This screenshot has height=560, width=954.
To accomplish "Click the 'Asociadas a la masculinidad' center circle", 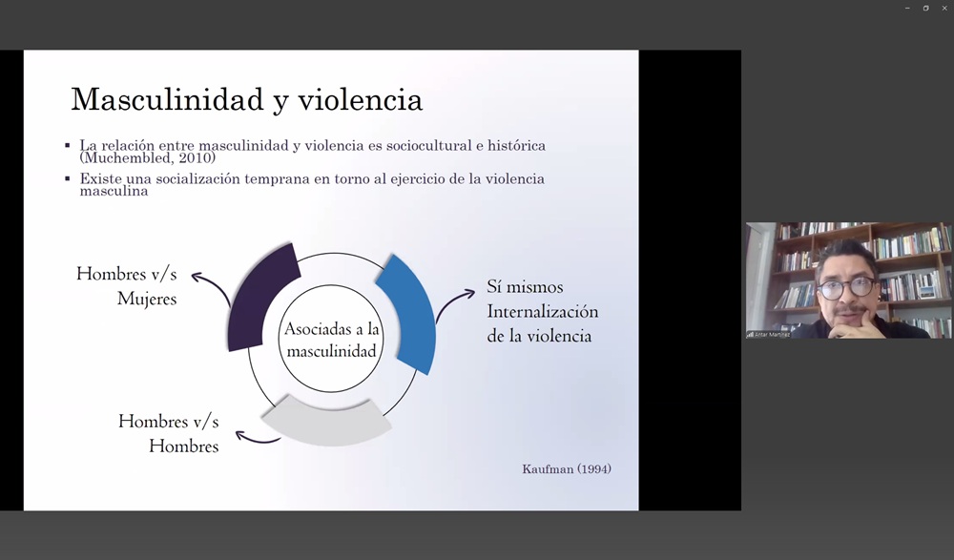I will [331, 341].
